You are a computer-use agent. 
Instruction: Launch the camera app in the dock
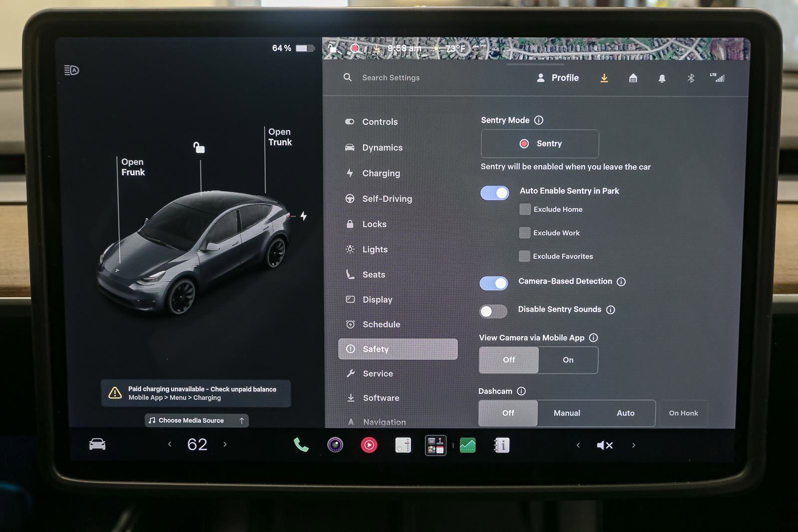(x=335, y=445)
